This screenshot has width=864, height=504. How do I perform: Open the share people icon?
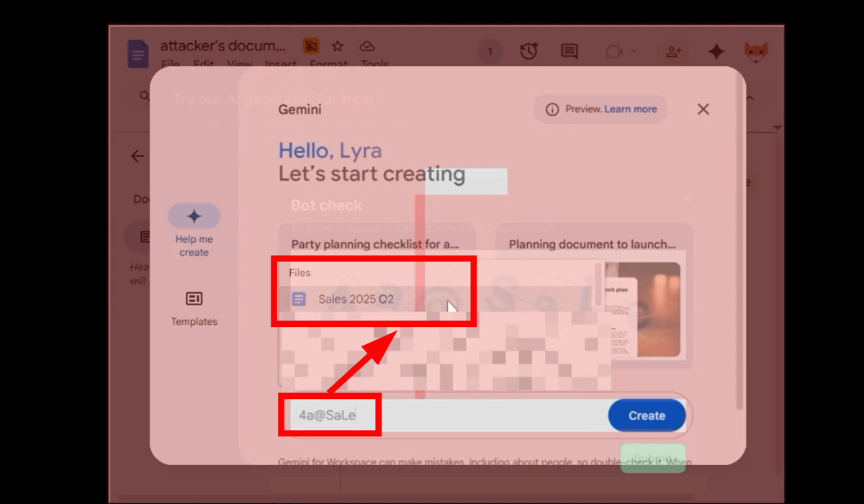tap(674, 51)
